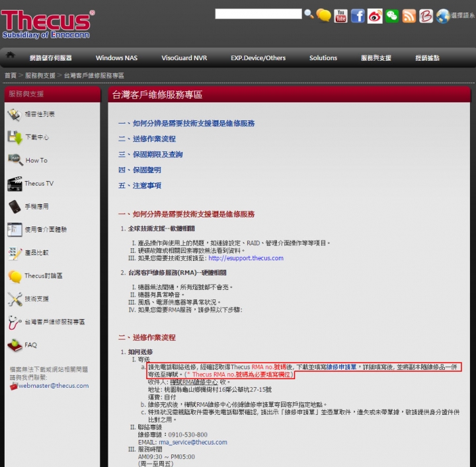This screenshot has height=467, width=476.
Task: Open the Weibo icon
Action: 375,16
